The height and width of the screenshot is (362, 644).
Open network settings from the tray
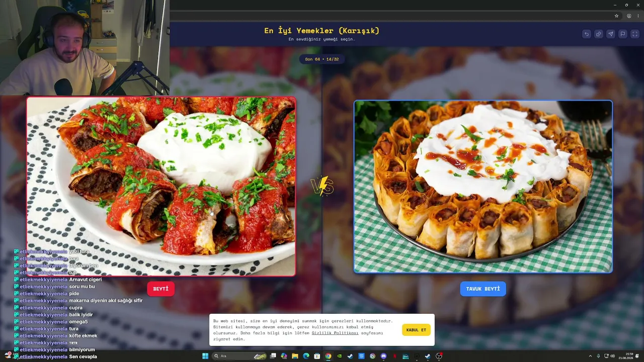click(606, 356)
